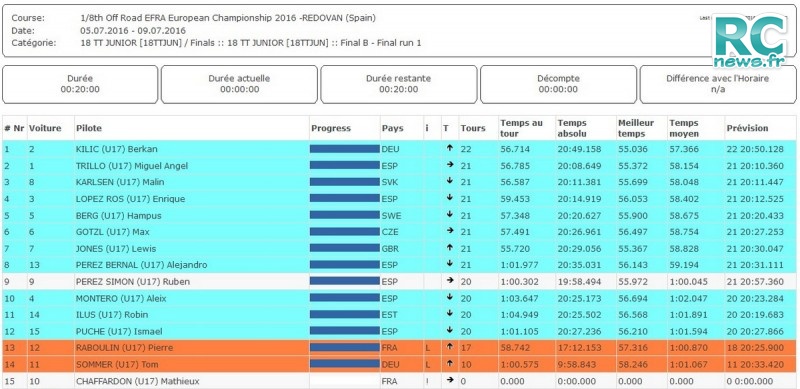Click the Différence avec l'Horaire box
This screenshot has height=389, width=800.
click(x=717, y=84)
